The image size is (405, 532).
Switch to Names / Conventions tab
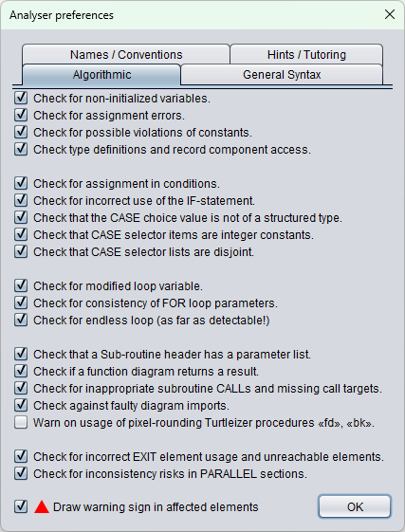126,54
